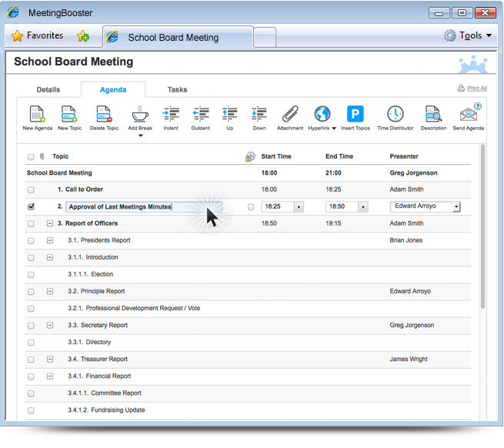The width and height of the screenshot is (504, 448).
Task: Select the Professional Development Request / Vote row
Action: (248, 309)
